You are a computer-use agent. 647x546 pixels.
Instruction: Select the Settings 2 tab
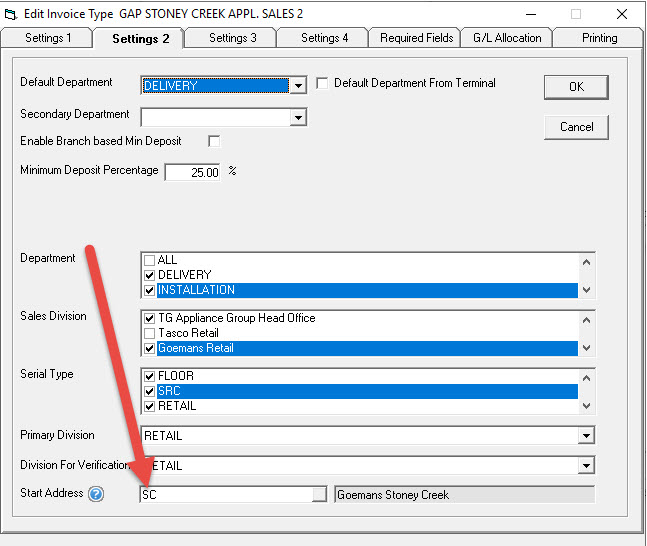[140, 39]
